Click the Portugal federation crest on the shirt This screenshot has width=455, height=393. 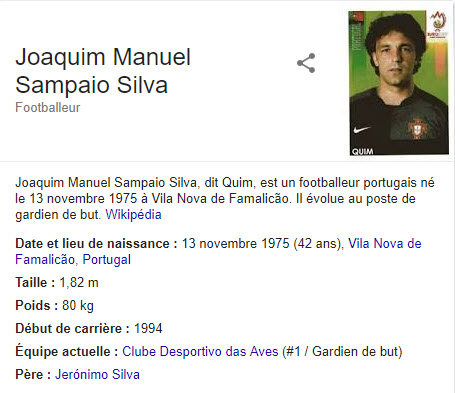click(417, 128)
